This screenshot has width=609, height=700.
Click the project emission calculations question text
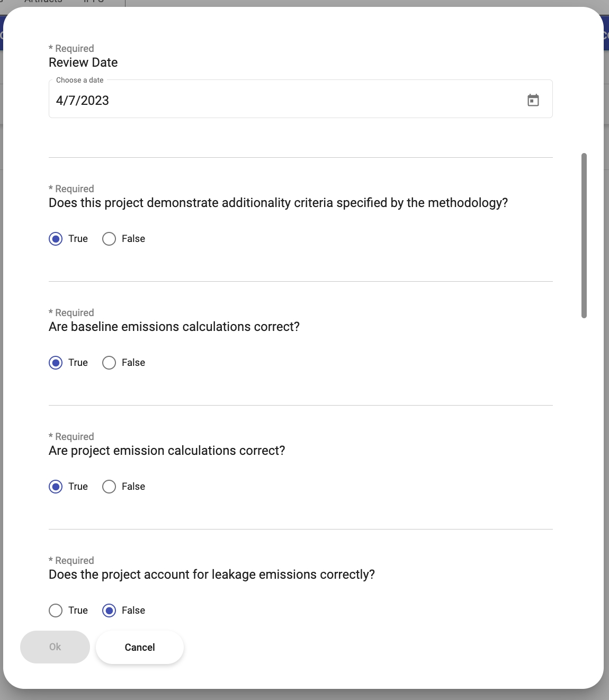(x=167, y=451)
